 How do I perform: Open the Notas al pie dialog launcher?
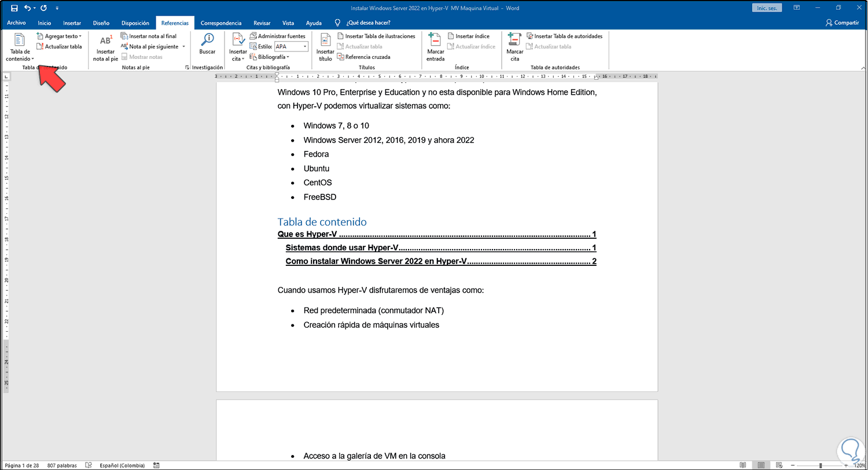[x=187, y=68]
